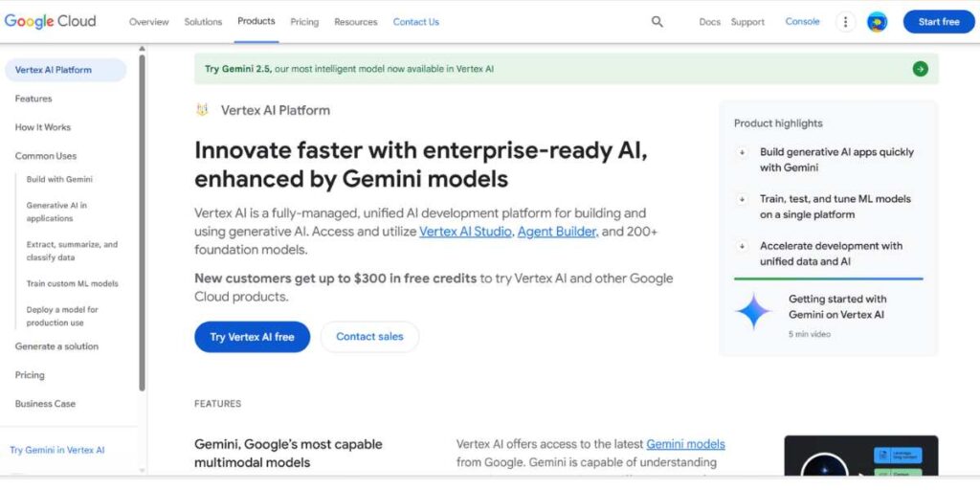The image size is (980, 490).
Task: Open 'Getting started with Gemini on Vertex AI' video
Action: click(x=836, y=307)
